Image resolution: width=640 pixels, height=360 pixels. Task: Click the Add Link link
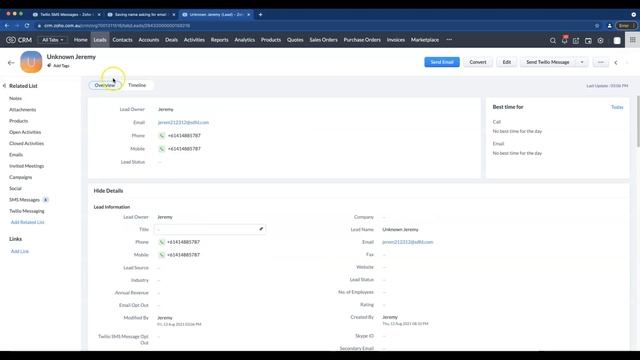(x=20, y=251)
